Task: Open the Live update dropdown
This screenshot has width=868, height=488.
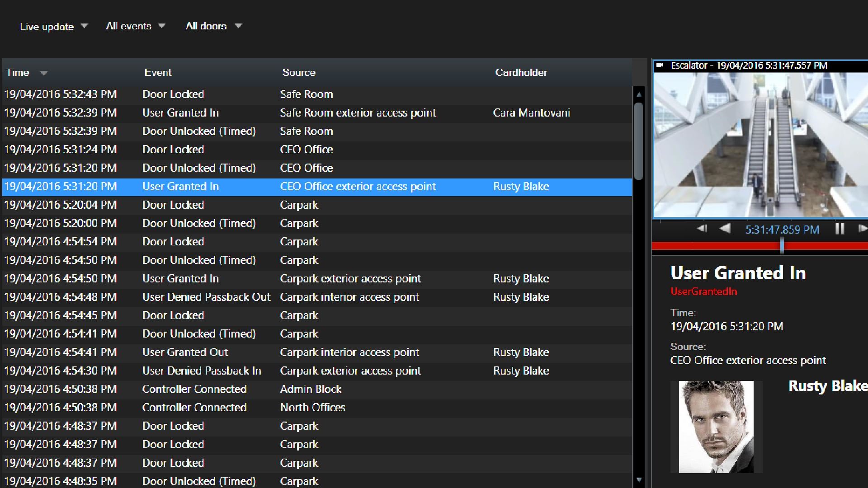Action: 53,27
